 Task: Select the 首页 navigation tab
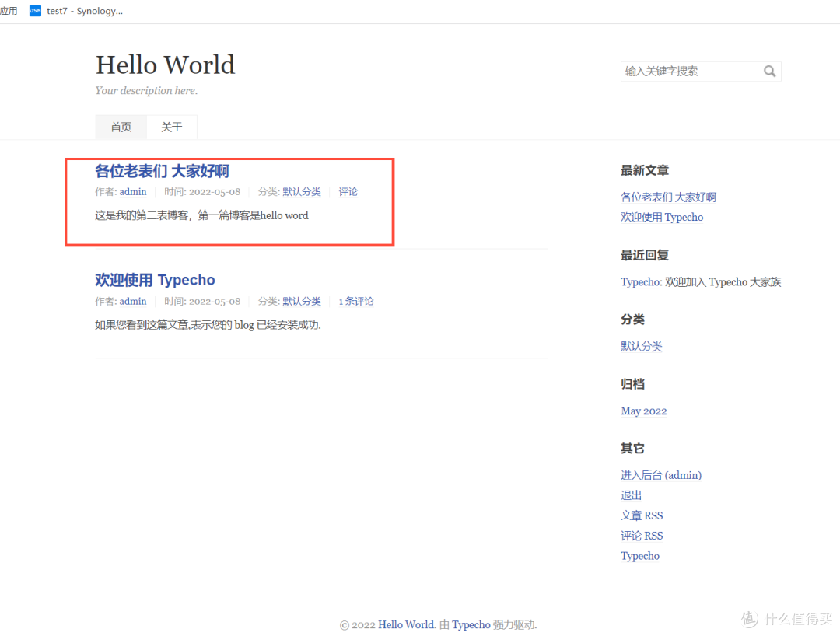coord(121,127)
